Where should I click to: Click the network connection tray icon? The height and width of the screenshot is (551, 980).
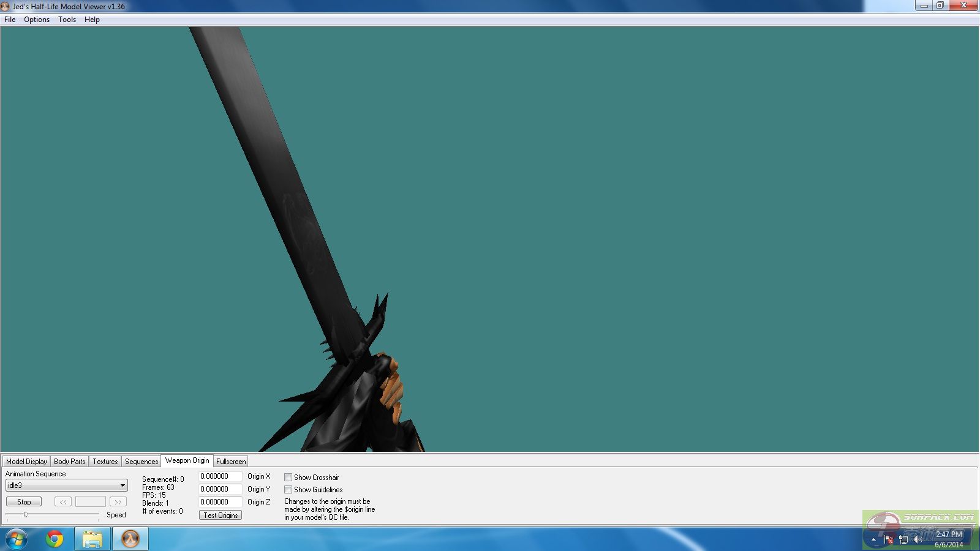pyautogui.click(x=903, y=539)
